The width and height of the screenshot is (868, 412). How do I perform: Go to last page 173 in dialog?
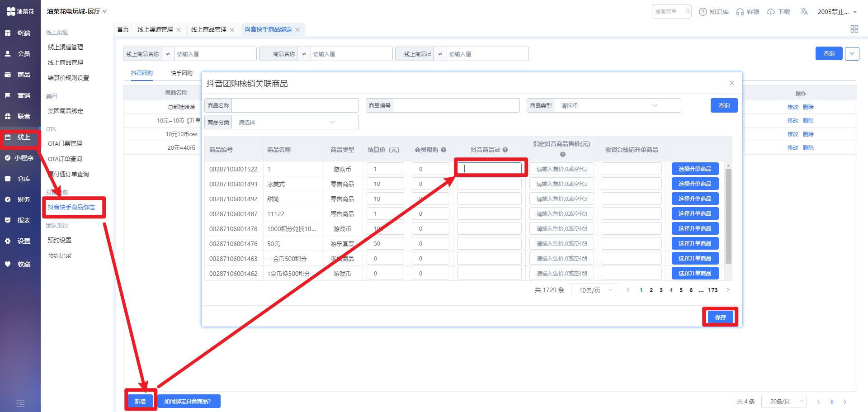pyautogui.click(x=713, y=290)
